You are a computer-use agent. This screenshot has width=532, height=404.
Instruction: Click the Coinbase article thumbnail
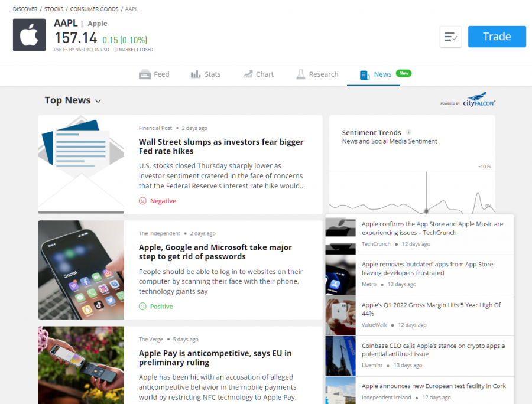(340, 356)
